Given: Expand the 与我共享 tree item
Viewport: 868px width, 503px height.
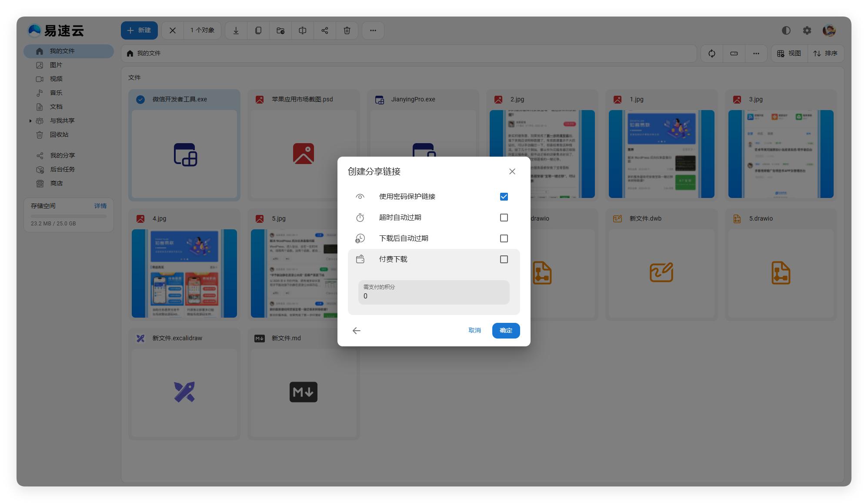Looking at the screenshot, I should pyautogui.click(x=30, y=121).
